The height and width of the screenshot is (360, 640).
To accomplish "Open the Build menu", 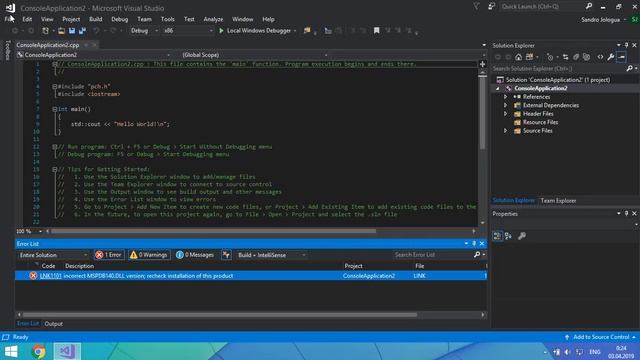I will click(x=96, y=19).
